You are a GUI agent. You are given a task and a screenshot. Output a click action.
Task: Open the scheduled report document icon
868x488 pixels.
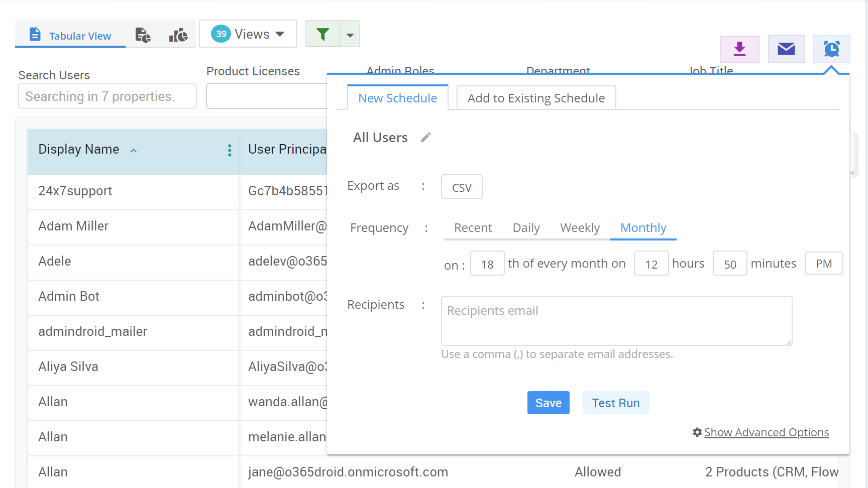pos(143,35)
